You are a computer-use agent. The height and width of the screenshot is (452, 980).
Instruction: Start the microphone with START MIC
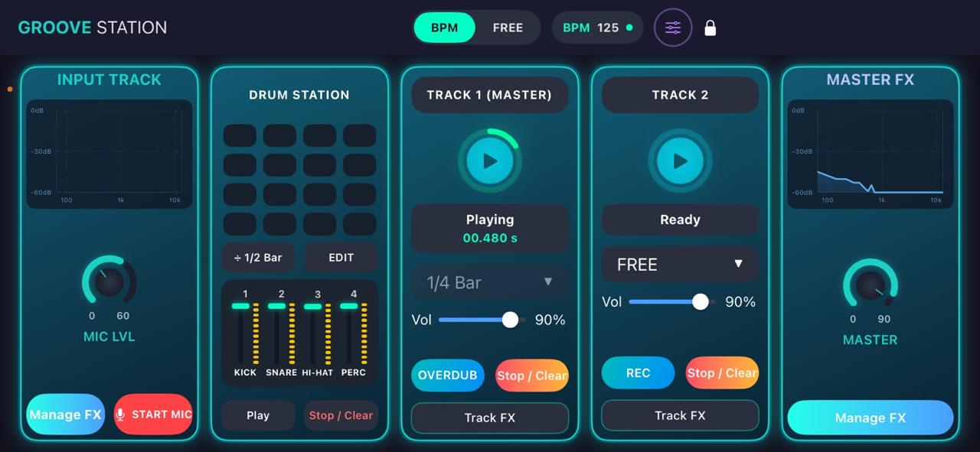(x=153, y=415)
